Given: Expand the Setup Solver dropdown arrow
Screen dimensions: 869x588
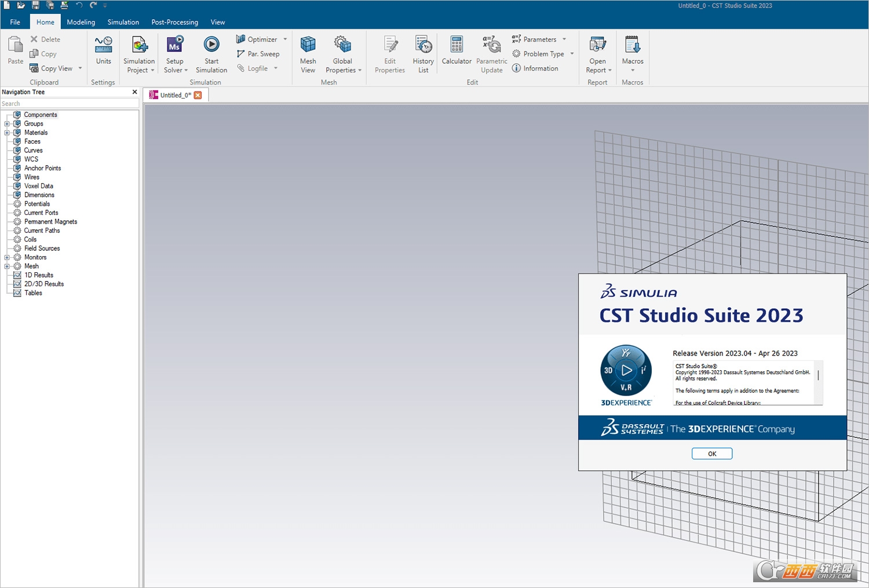Looking at the screenshot, I should click(x=186, y=71).
